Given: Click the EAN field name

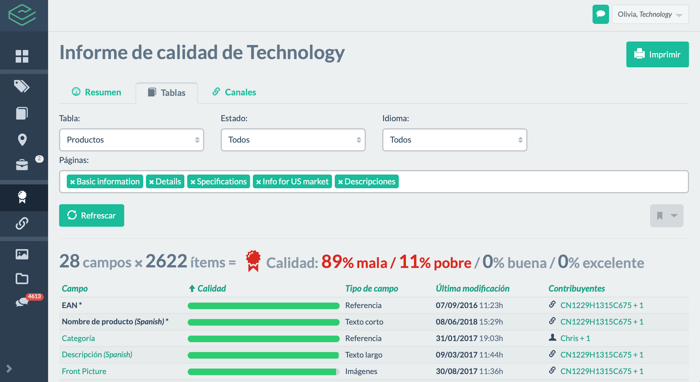Looking at the screenshot, I should click(71, 305).
